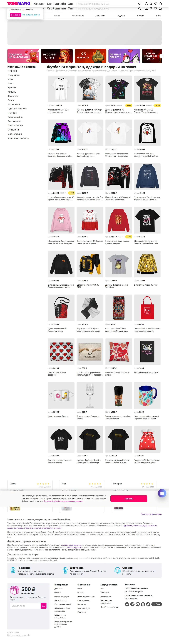Open the "Аксессуары" category tab
This screenshot has width=169, height=644.
click(x=78, y=16)
